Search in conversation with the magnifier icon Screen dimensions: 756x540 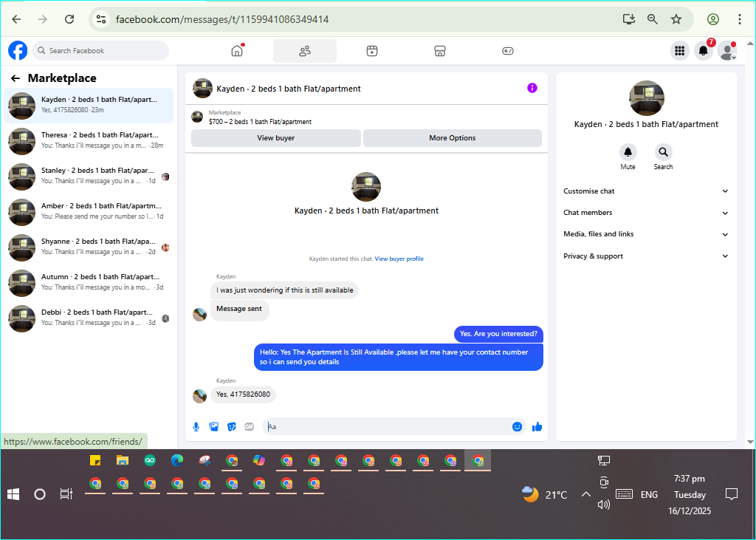point(664,152)
